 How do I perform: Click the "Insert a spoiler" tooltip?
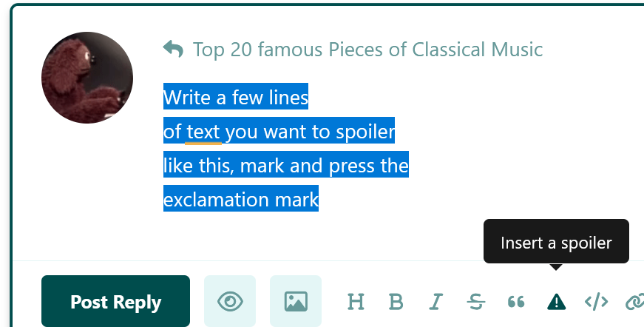pos(556,242)
